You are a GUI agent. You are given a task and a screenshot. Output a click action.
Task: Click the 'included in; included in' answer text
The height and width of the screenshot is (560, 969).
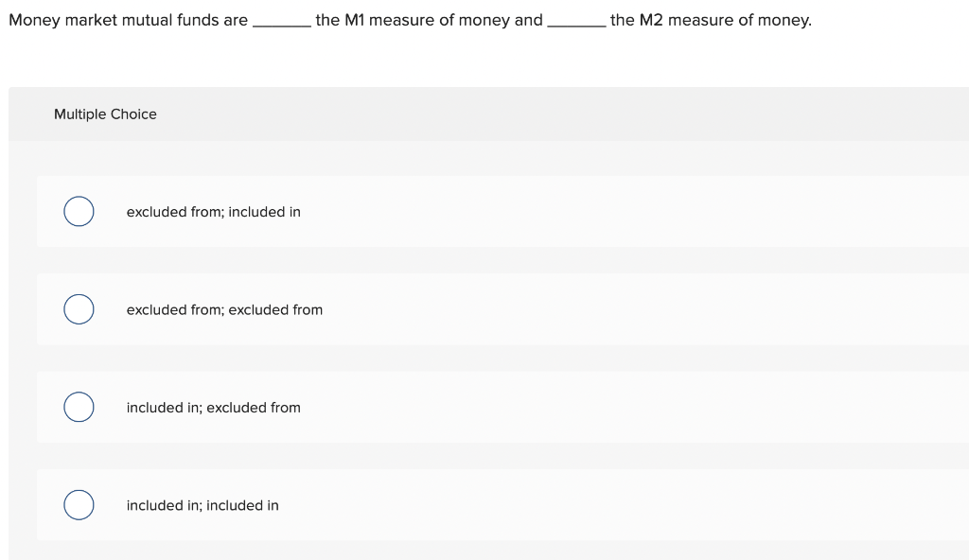point(203,505)
